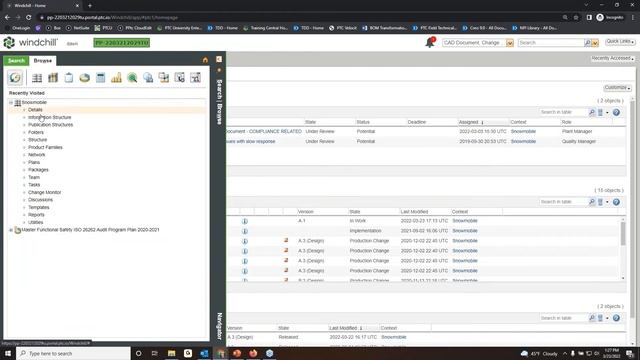This screenshot has height=360, width=640.
Task: Open help icon of the 2 objects table
Action: pyautogui.click(x=616, y=112)
